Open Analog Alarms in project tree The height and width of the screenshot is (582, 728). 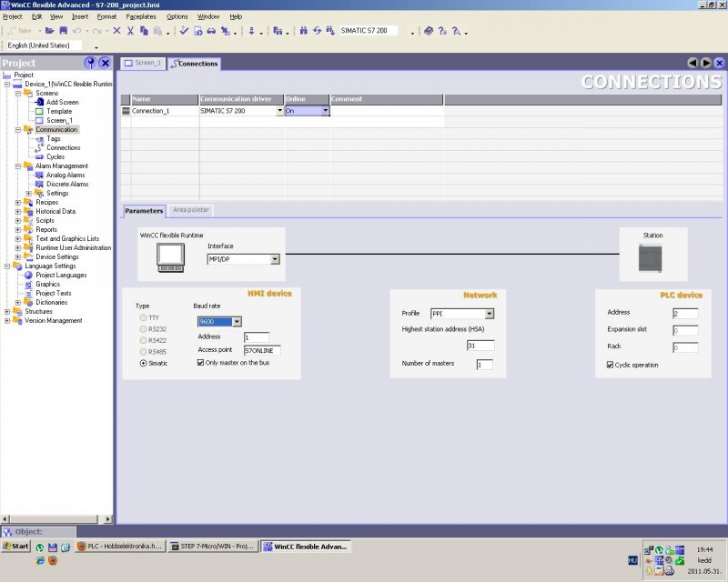66,175
